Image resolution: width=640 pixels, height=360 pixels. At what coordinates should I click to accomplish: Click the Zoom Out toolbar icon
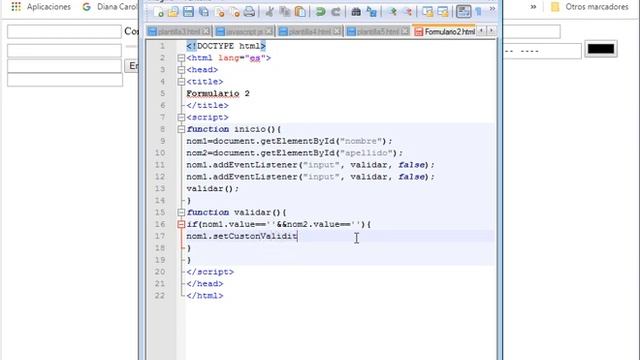[407, 11]
